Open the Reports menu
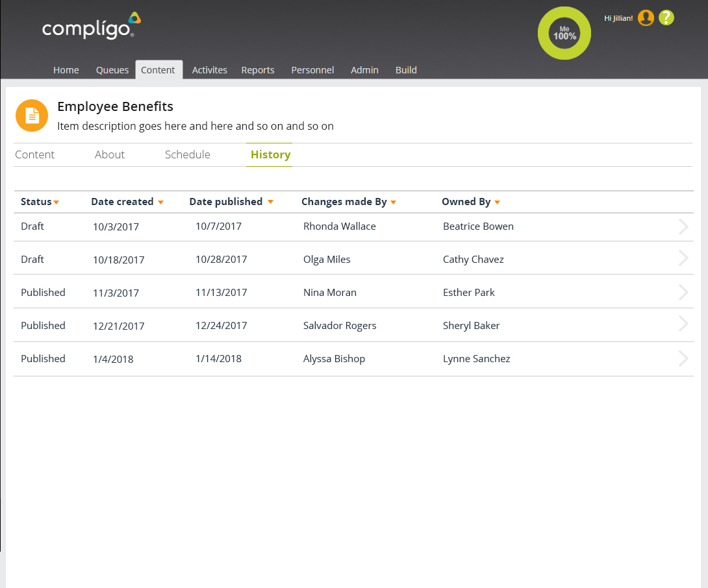 pos(258,70)
